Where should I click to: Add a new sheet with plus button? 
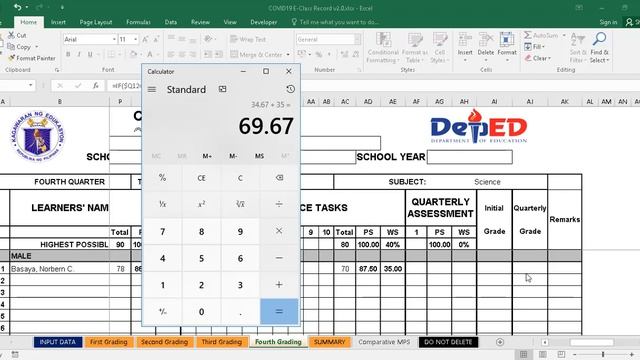(500, 342)
